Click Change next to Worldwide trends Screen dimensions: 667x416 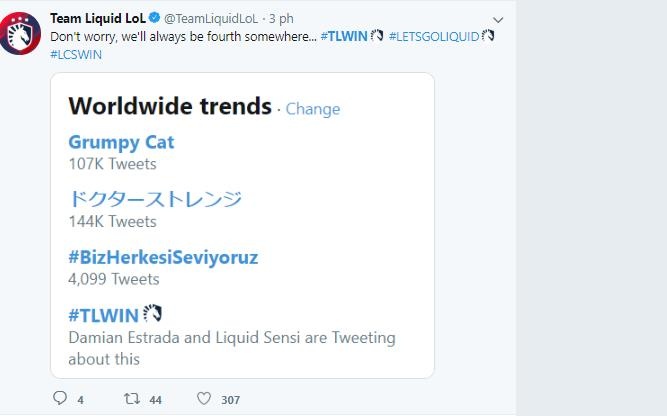(313, 109)
